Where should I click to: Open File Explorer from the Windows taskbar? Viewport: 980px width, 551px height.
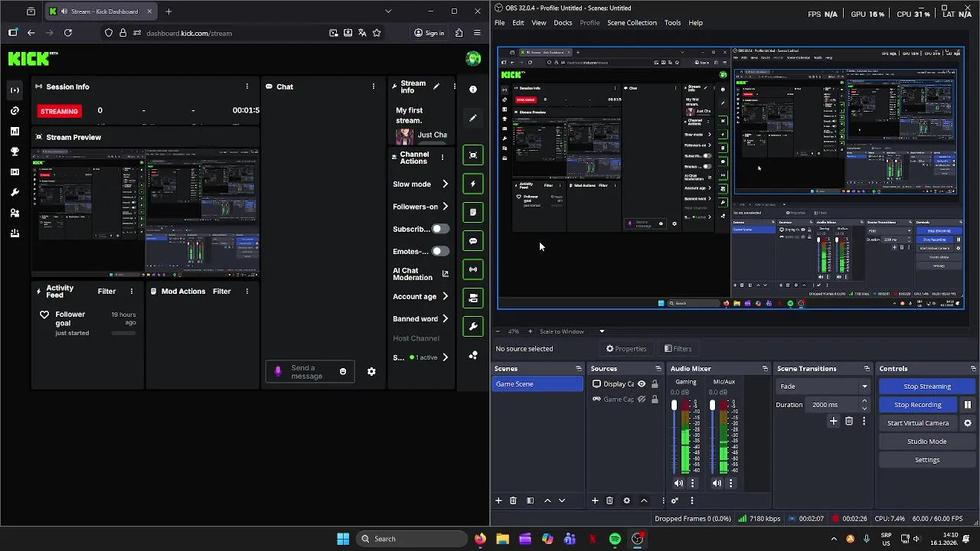pyautogui.click(x=502, y=539)
